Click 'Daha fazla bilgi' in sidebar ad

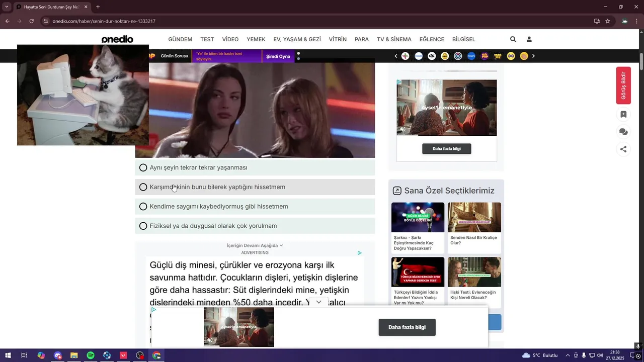(447, 149)
